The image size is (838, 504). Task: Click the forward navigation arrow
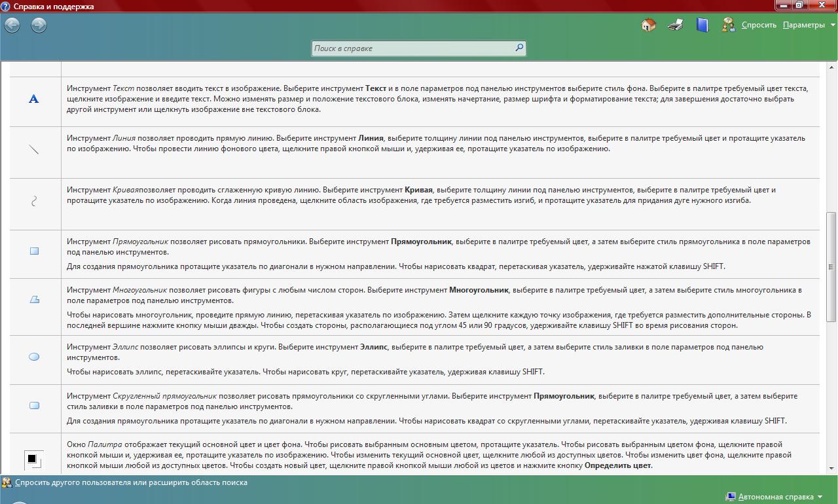click(39, 26)
